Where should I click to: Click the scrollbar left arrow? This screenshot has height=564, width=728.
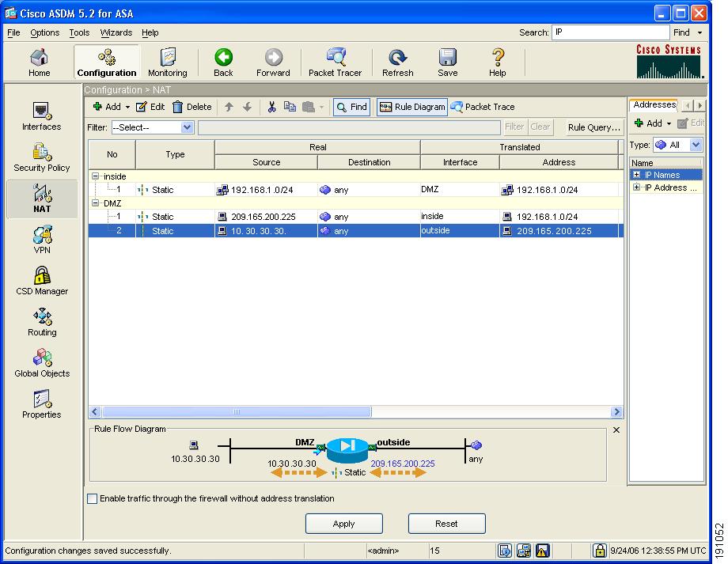pos(95,411)
